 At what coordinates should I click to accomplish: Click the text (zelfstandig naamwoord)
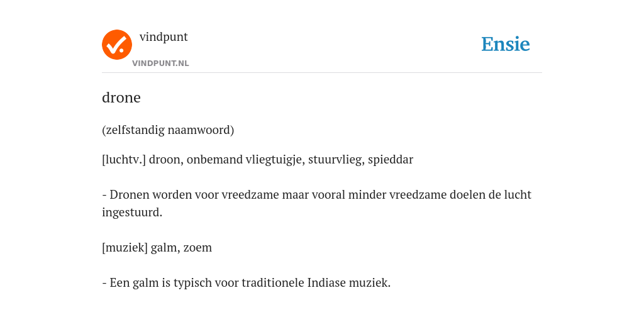click(168, 130)
